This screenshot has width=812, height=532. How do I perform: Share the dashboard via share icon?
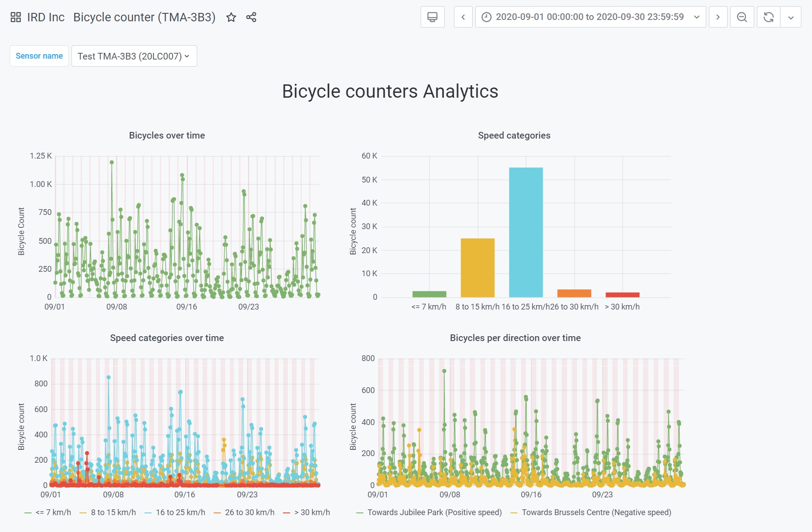pos(251,17)
